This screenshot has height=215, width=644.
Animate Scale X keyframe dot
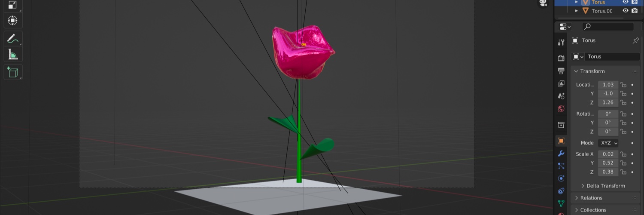(x=632, y=154)
